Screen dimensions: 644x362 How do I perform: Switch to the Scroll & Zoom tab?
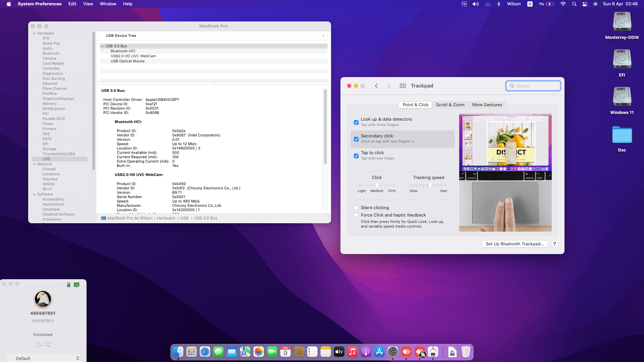(450, 105)
